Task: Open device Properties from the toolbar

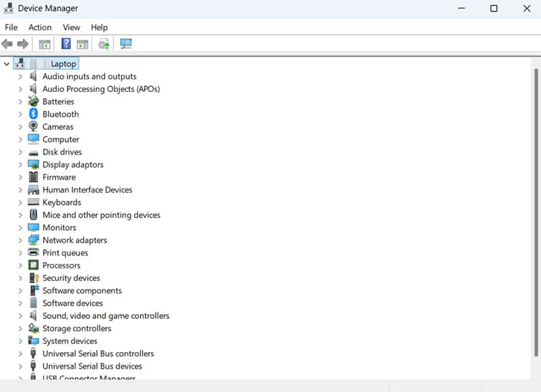Action: click(x=81, y=43)
